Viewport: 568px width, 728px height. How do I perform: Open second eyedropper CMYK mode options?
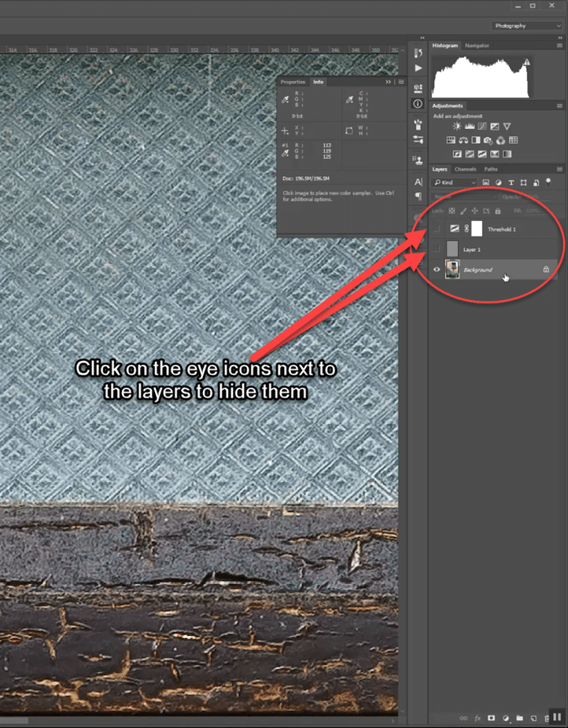tap(350, 99)
